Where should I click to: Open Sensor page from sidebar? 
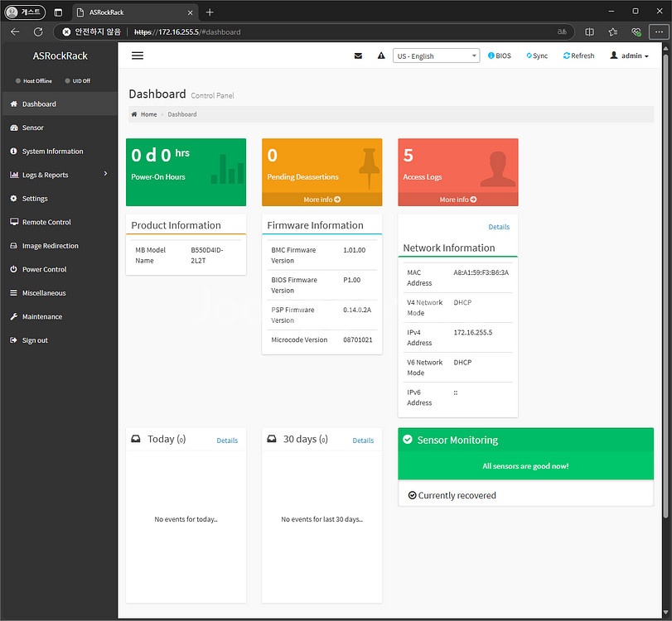[33, 128]
